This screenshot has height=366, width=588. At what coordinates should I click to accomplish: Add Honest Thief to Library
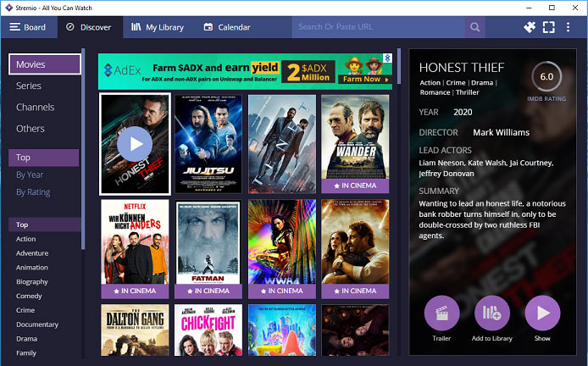pos(492,313)
